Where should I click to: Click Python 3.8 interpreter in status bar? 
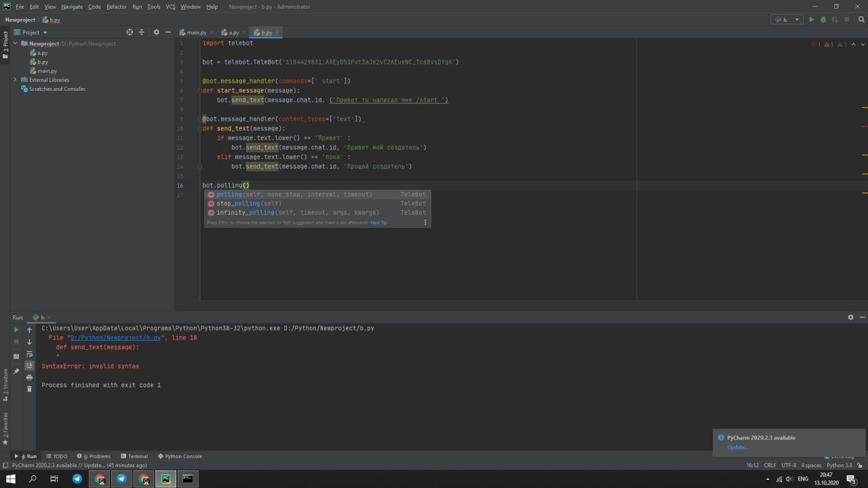pos(840,466)
